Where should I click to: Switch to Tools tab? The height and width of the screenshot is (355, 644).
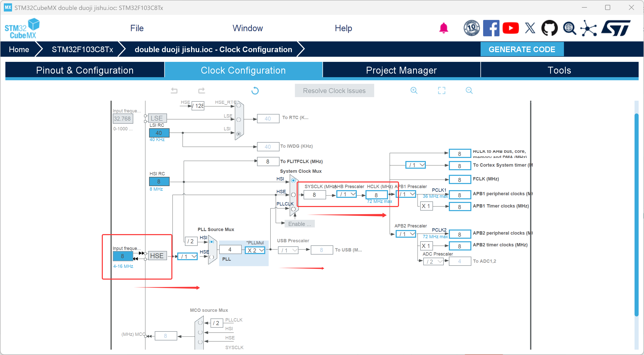point(559,70)
